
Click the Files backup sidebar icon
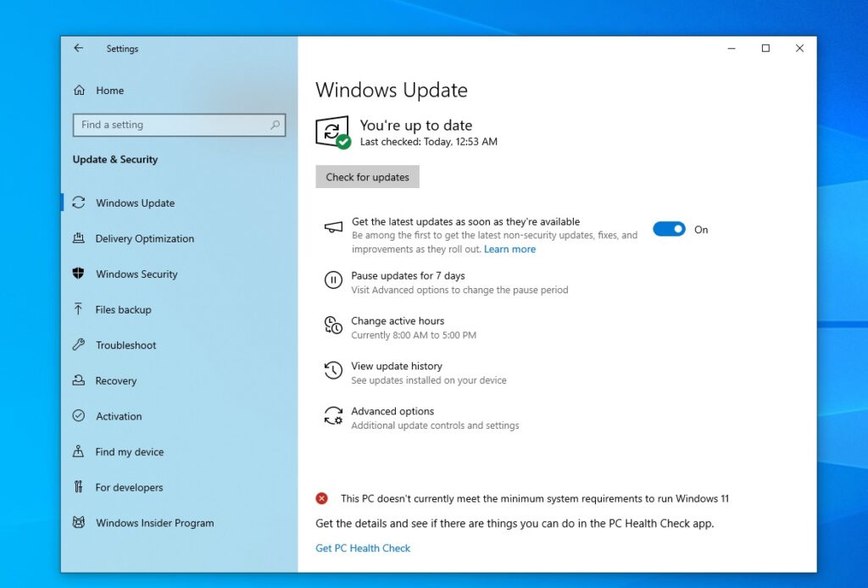79,309
